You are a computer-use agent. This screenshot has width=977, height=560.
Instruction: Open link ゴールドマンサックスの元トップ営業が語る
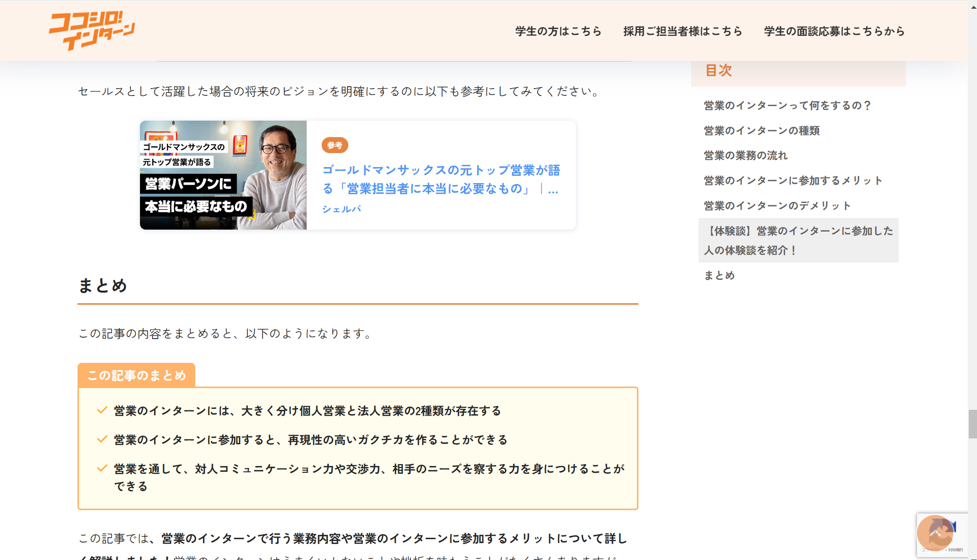(x=441, y=179)
